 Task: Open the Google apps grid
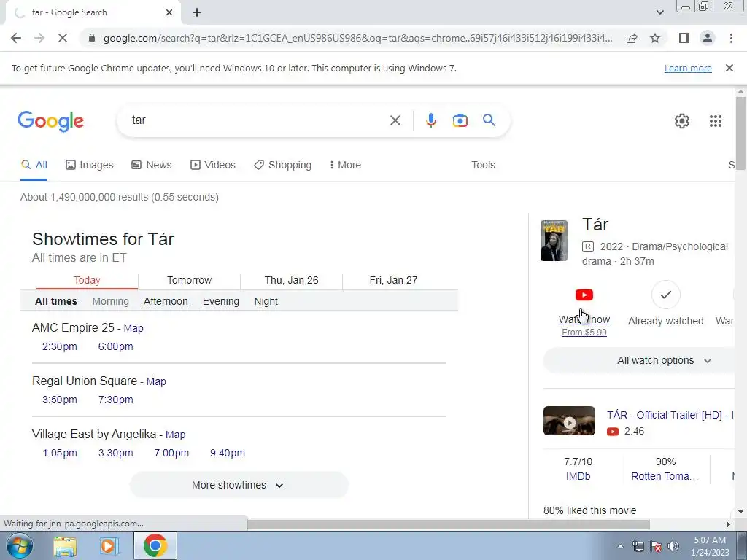click(x=715, y=121)
